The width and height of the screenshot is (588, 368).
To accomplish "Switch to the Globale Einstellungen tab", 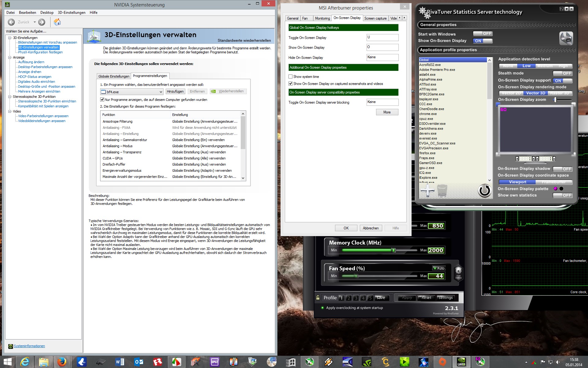I will pos(114,76).
